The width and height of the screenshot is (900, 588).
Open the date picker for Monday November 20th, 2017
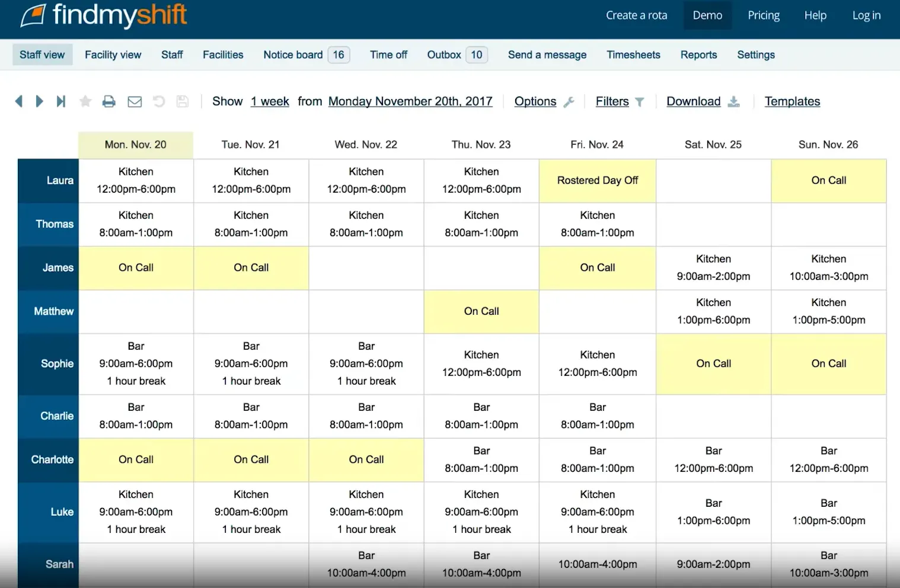click(x=410, y=101)
